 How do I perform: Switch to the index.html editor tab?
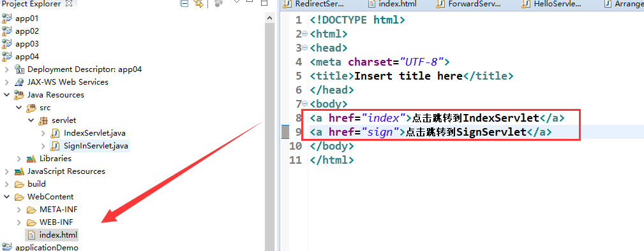[x=393, y=4]
